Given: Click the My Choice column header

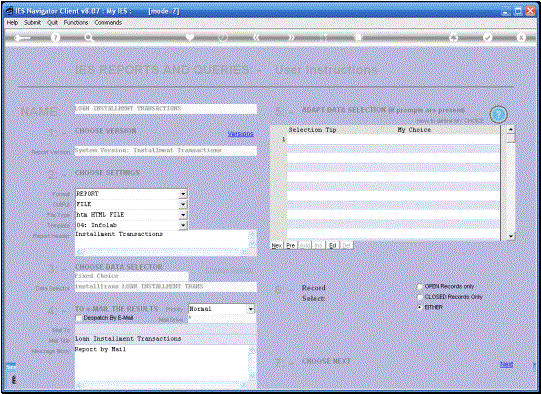Looking at the screenshot, I should (414, 130).
